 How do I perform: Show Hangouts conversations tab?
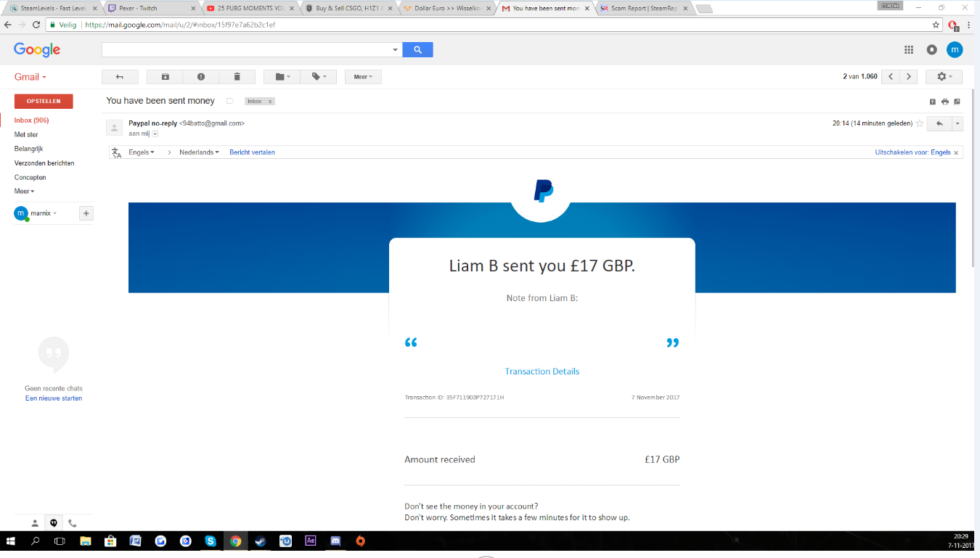tap(54, 523)
